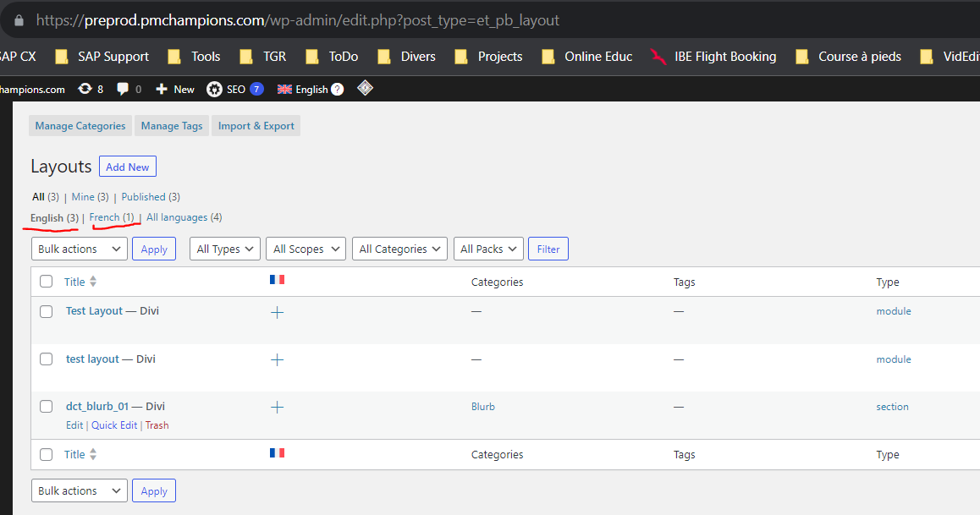Open All Packs filter dropdown
The height and width of the screenshot is (515, 980).
pos(489,249)
